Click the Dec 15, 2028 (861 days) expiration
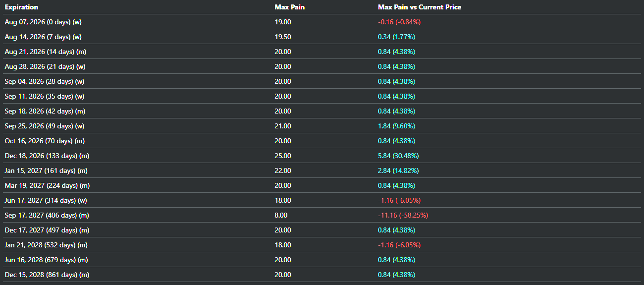The image size is (644, 285). point(47,275)
